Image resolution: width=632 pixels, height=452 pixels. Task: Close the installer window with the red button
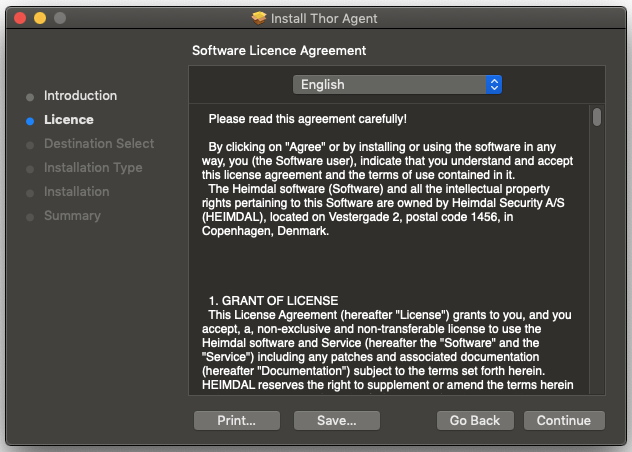tap(20, 18)
